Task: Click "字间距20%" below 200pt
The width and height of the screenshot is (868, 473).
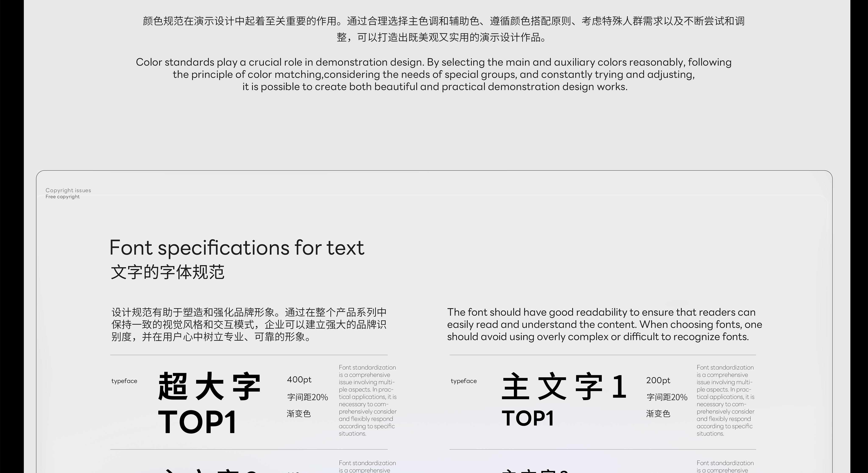Action: tap(667, 397)
